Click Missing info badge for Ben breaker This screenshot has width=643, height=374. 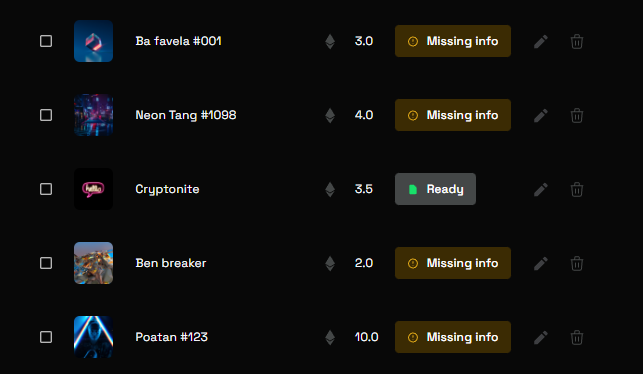(453, 263)
